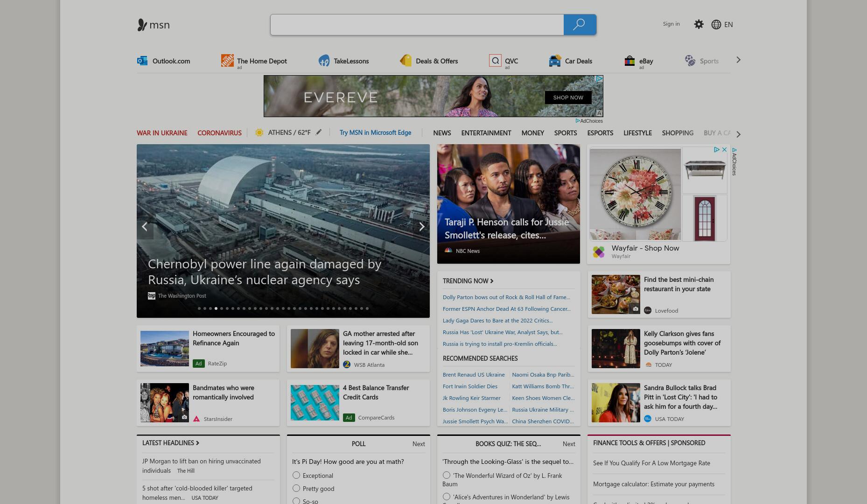This screenshot has height=504, width=867.
Task: Expand Latest Headlines section
Action: click(x=171, y=443)
